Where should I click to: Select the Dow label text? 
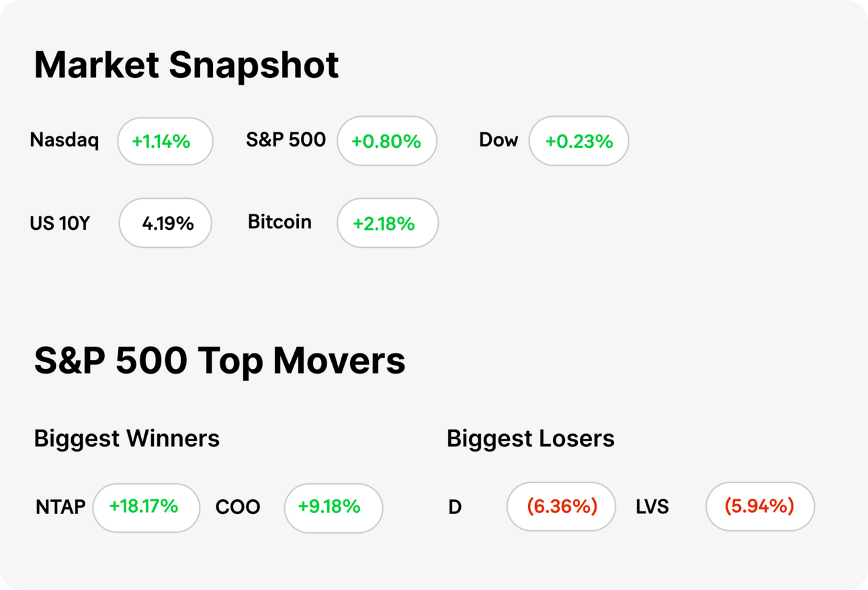pyautogui.click(x=498, y=140)
